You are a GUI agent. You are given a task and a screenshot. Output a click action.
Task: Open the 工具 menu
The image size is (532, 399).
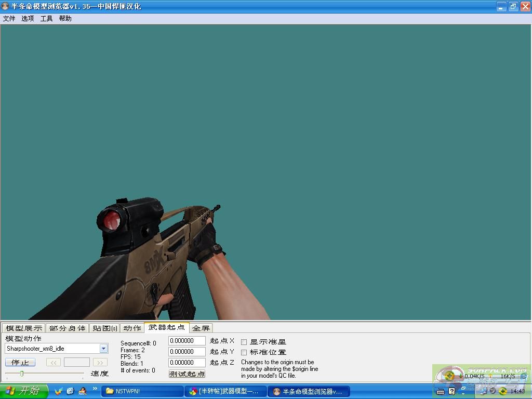tap(47, 18)
